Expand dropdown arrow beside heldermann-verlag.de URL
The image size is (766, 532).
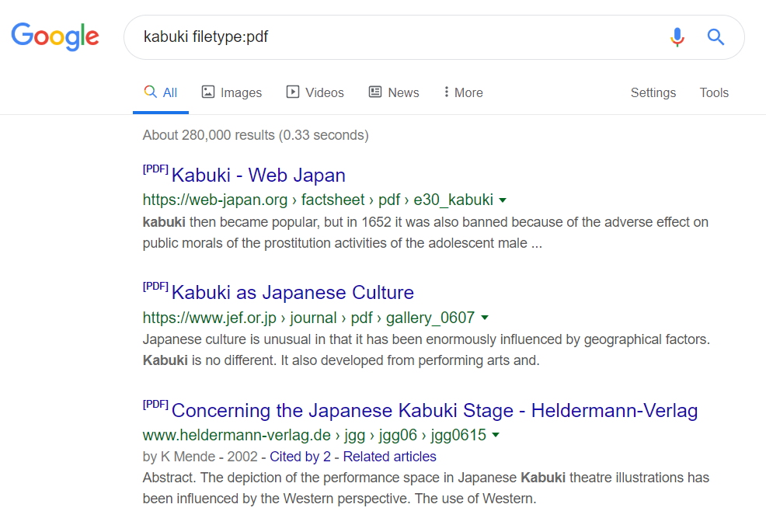tap(496, 435)
